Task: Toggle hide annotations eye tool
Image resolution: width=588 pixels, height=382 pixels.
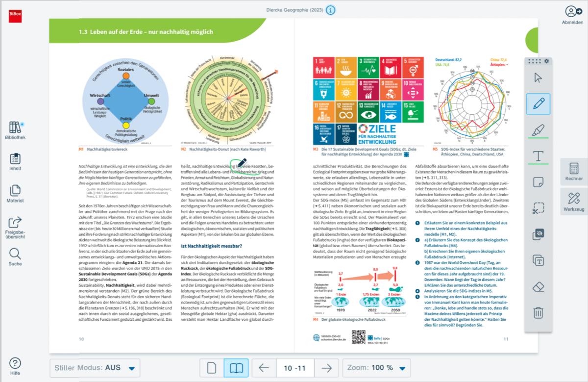Action: coord(538,234)
